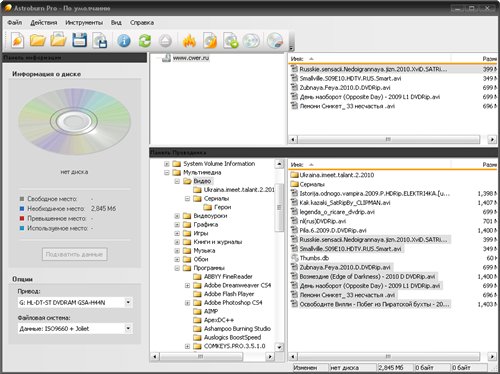500x374 pixels.
Task: Open the Файл menu
Action: [15, 23]
